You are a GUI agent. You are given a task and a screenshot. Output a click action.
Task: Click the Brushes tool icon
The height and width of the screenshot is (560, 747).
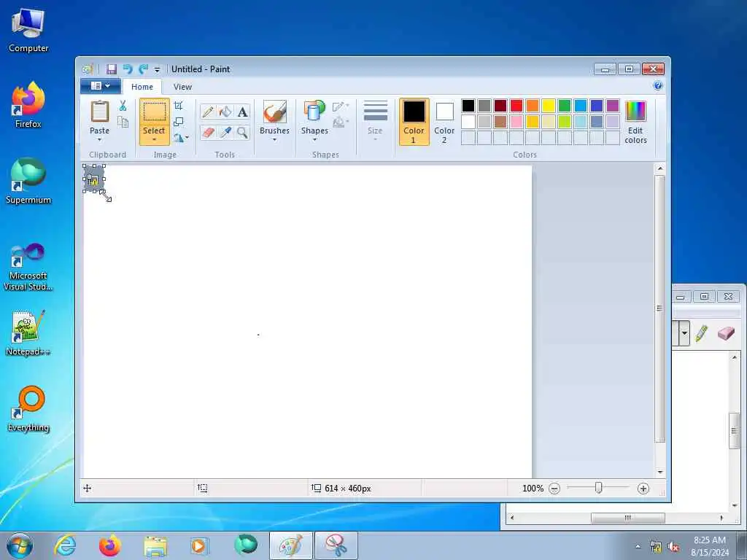(274, 112)
